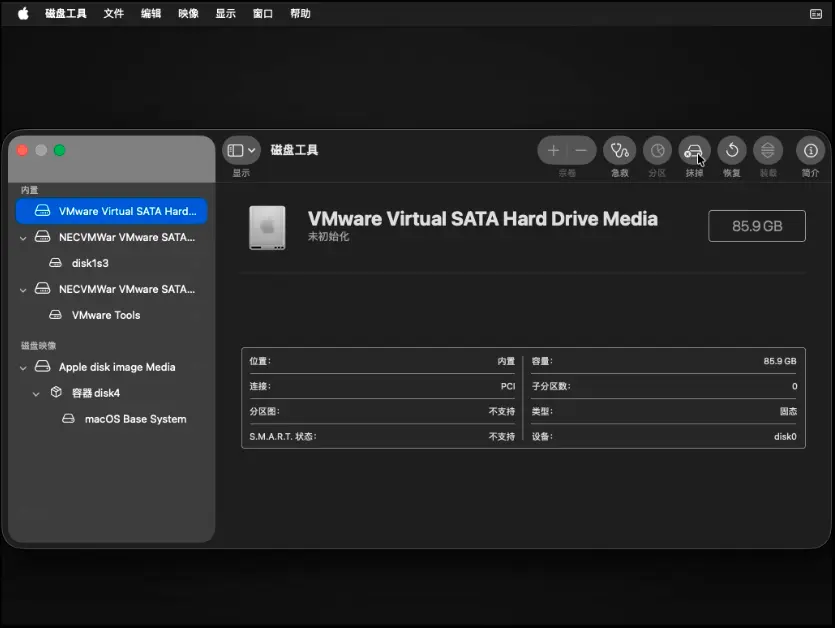Viewport: 835px width, 628px height.
Task: Open the Info (简介) panel icon
Action: (x=810, y=151)
